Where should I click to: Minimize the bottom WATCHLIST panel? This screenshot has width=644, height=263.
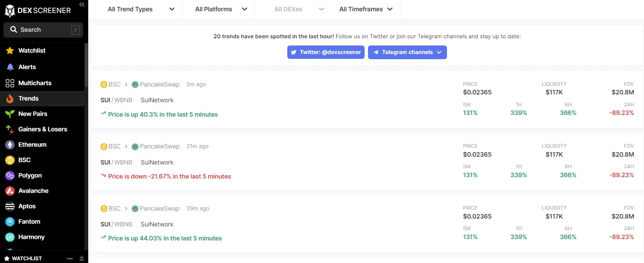click(70, 259)
